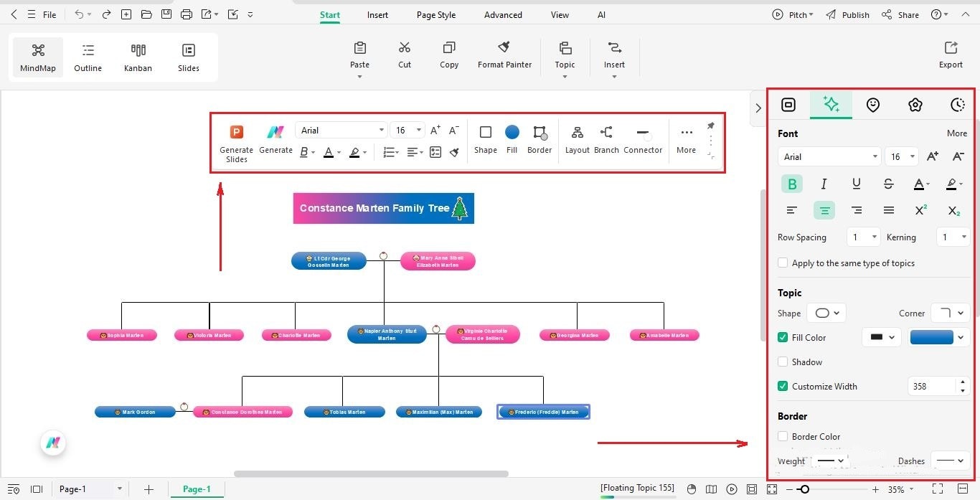Click Generate Slides in floating toolbar

coord(237,143)
